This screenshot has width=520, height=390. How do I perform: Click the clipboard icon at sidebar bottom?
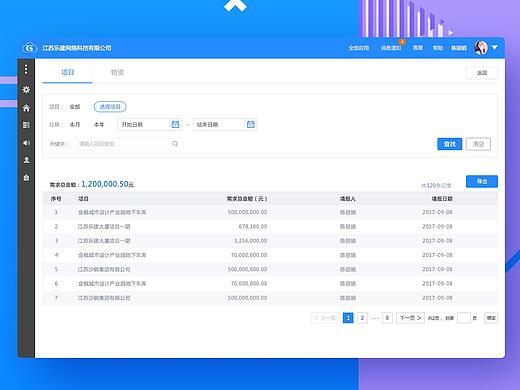26,177
